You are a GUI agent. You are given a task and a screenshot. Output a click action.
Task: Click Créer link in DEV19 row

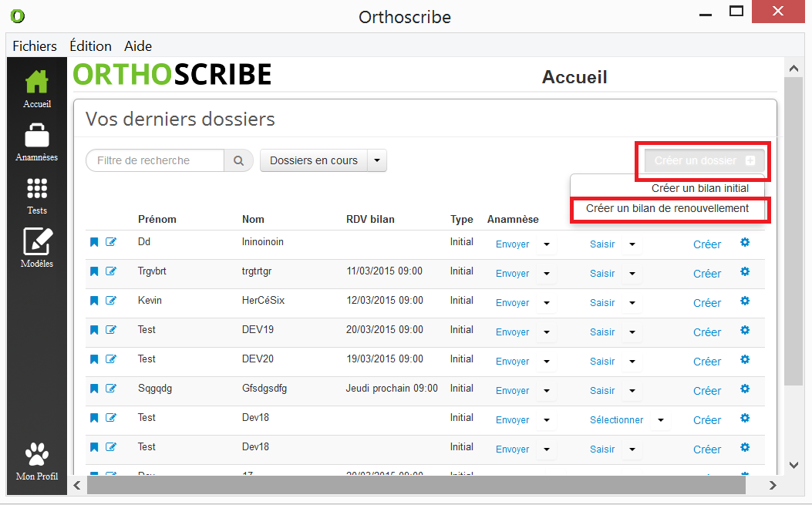[707, 332]
